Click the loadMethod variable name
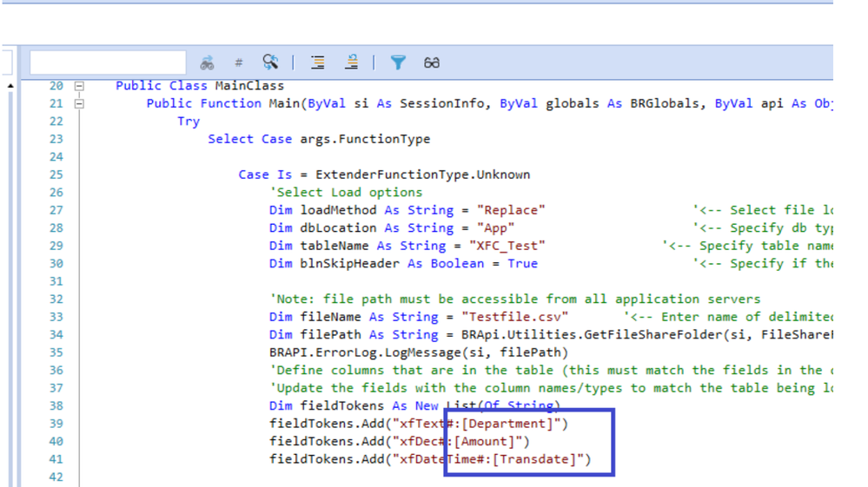868x487 pixels. point(338,210)
